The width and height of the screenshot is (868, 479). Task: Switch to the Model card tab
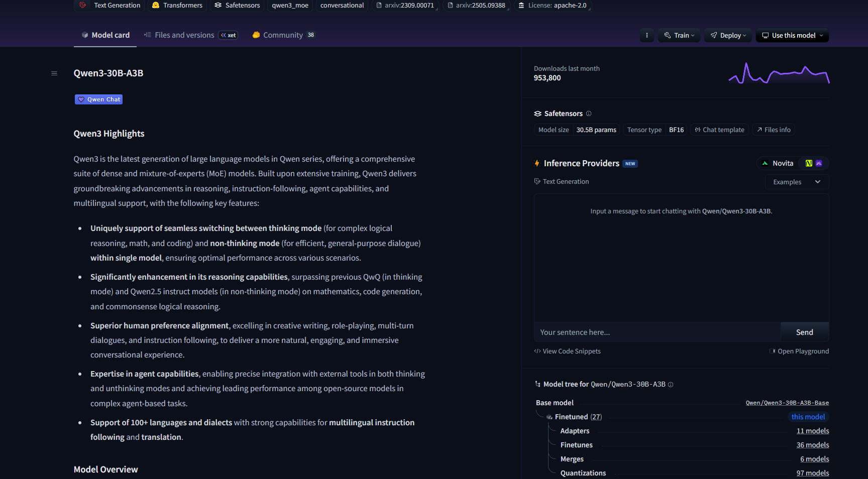[105, 35]
